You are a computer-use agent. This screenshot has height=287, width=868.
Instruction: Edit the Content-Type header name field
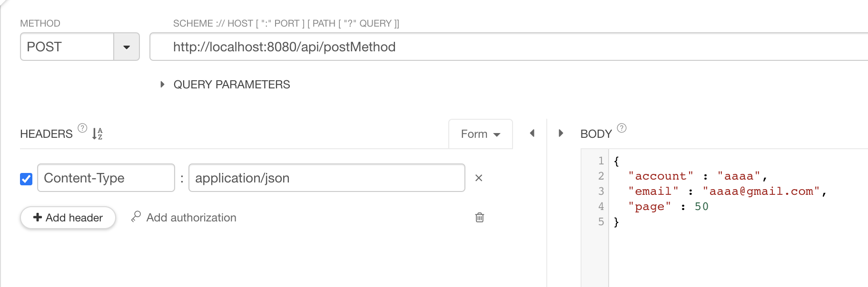pos(106,178)
